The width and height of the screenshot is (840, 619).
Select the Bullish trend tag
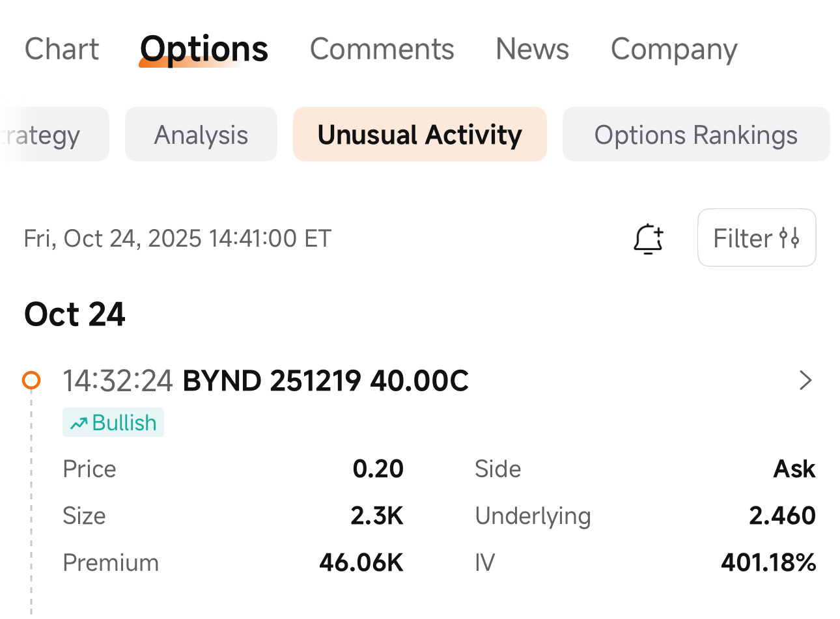point(113,422)
